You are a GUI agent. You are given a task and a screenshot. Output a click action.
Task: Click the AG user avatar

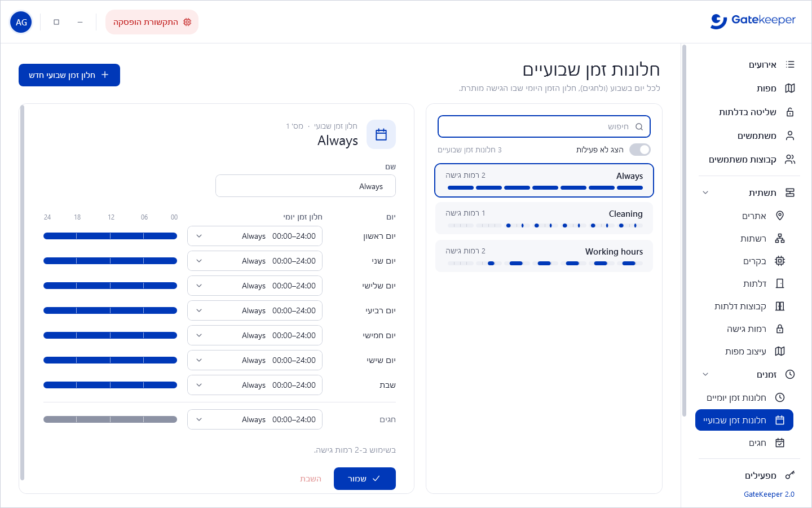pos(21,22)
